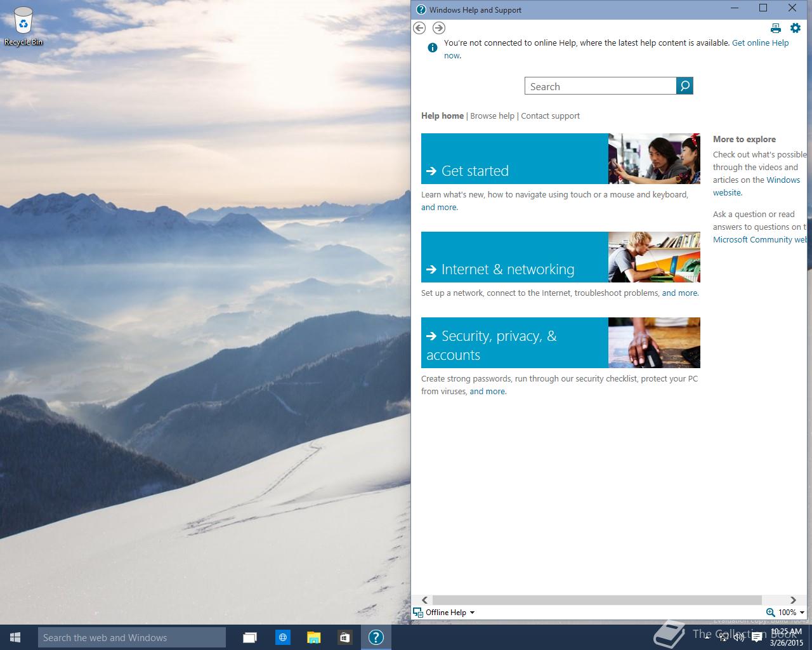The width and height of the screenshot is (812, 650).
Task: Open the Browse help section
Action: [x=492, y=116]
